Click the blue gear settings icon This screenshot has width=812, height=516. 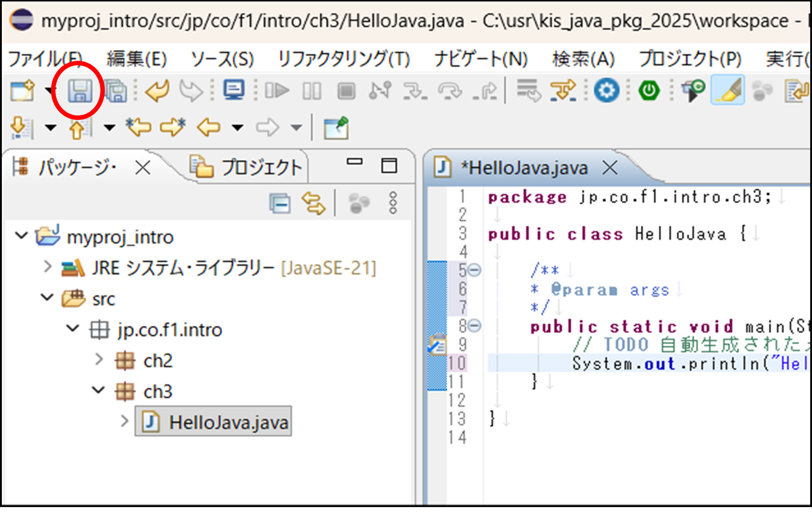[606, 90]
